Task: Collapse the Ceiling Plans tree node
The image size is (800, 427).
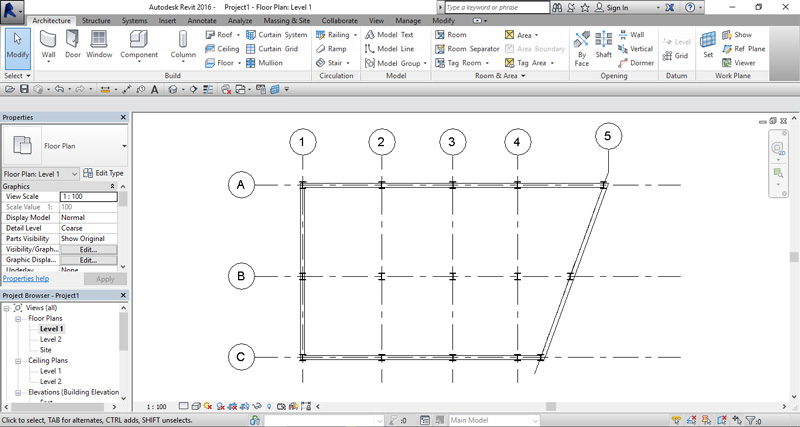Action: pyautogui.click(x=18, y=361)
